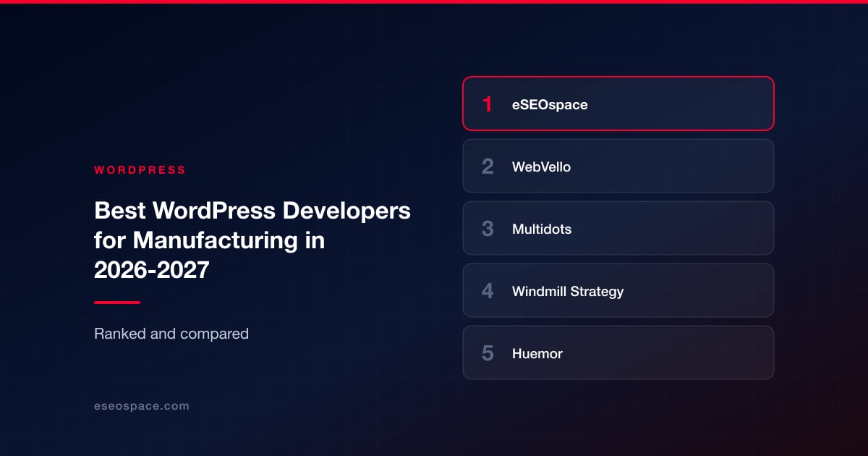Open the WebVello rank 2 card
Image resolution: width=868 pixels, height=456 pixels.
(x=618, y=166)
